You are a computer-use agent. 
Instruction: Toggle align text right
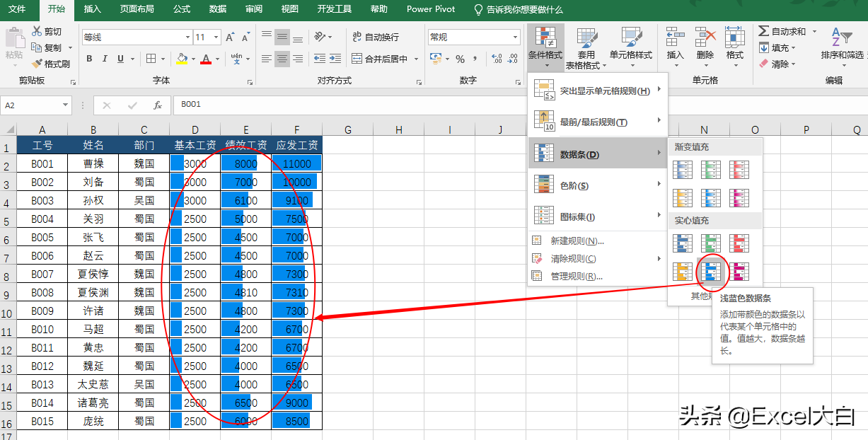coord(298,59)
